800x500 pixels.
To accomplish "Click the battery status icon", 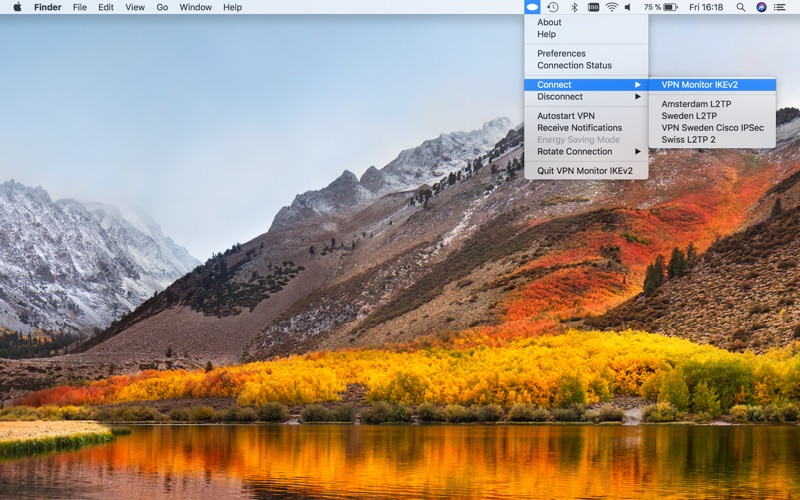I will click(670, 7).
